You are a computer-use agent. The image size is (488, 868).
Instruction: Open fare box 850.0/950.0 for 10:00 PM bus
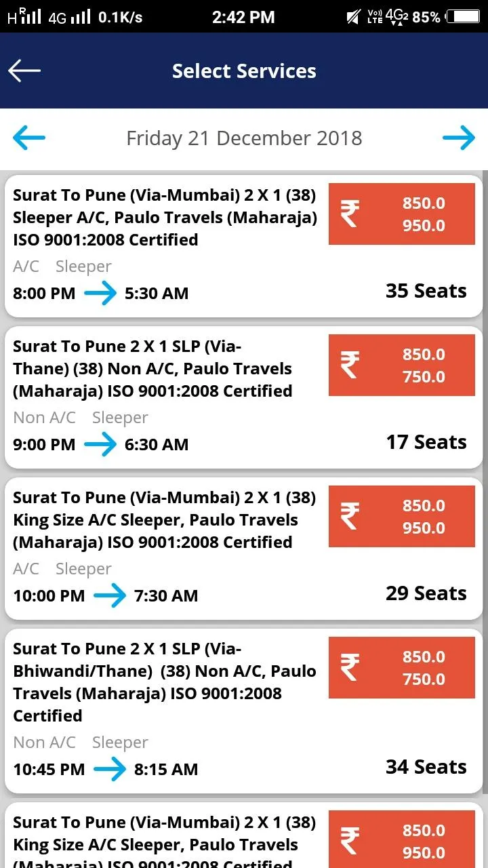pyautogui.click(x=424, y=517)
